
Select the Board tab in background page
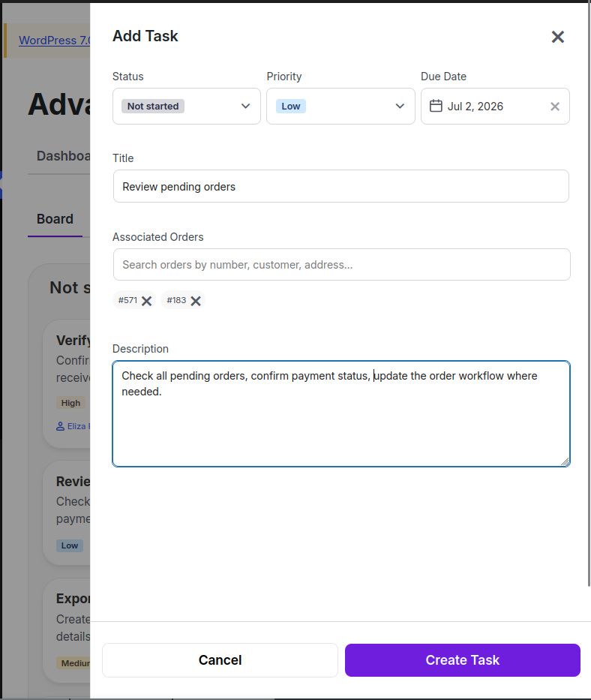point(55,219)
